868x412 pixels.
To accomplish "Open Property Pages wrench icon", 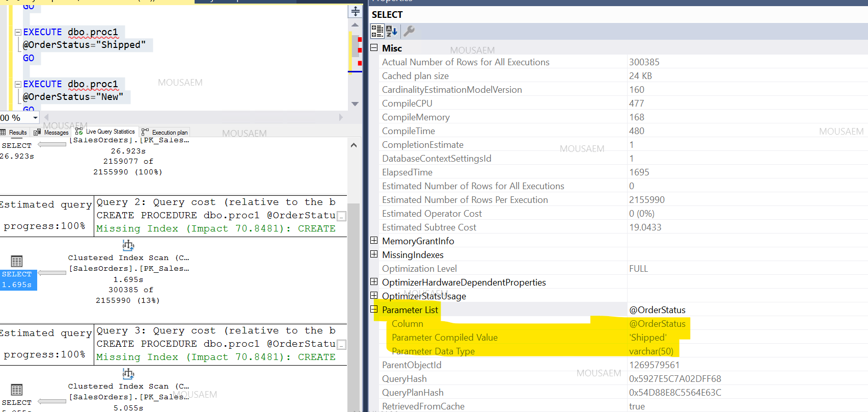I will [409, 31].
